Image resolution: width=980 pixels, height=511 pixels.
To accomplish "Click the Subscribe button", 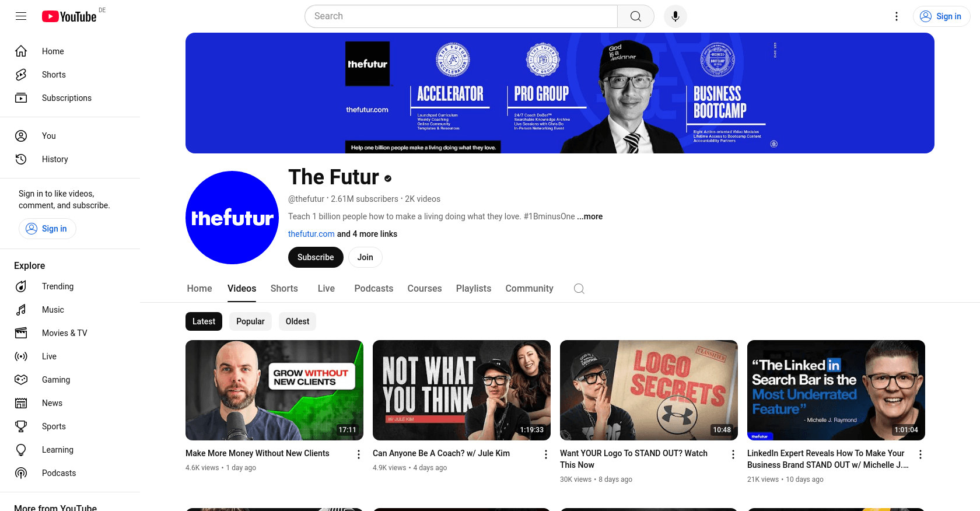I will 316,257.
